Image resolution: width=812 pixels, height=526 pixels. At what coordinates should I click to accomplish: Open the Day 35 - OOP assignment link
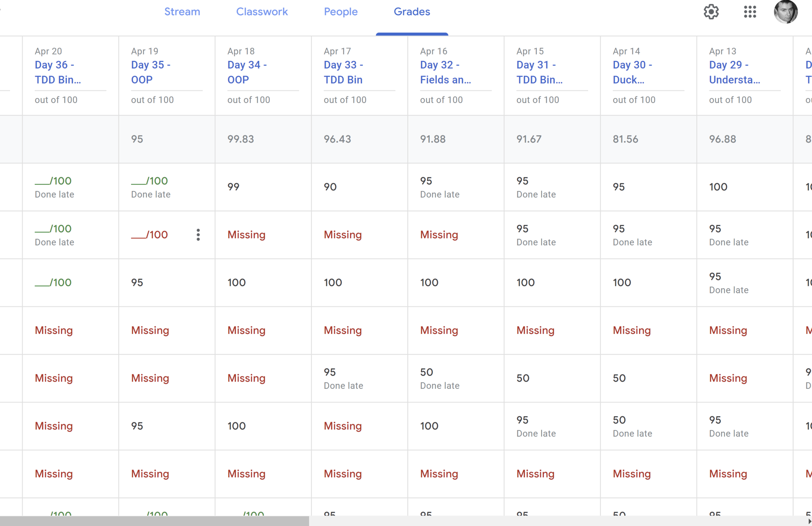(x=151, y=72)
